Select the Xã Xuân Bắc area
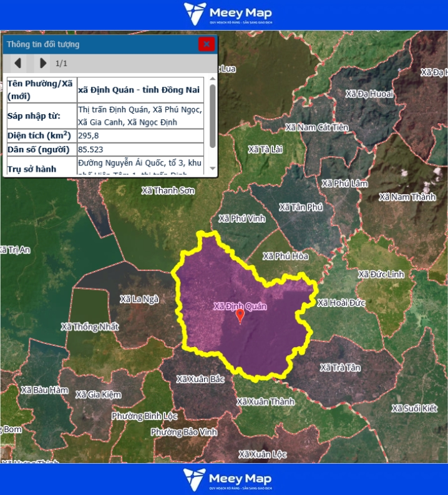 point(200,379)
